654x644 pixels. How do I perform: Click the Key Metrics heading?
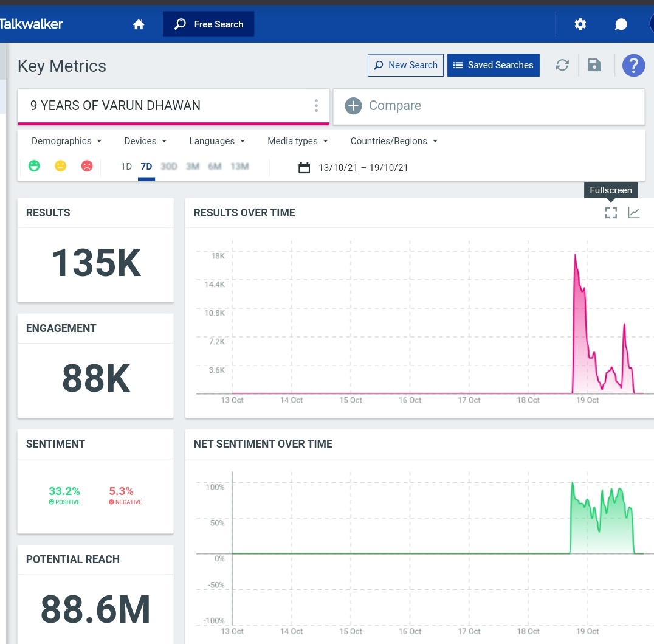(62, 66)
